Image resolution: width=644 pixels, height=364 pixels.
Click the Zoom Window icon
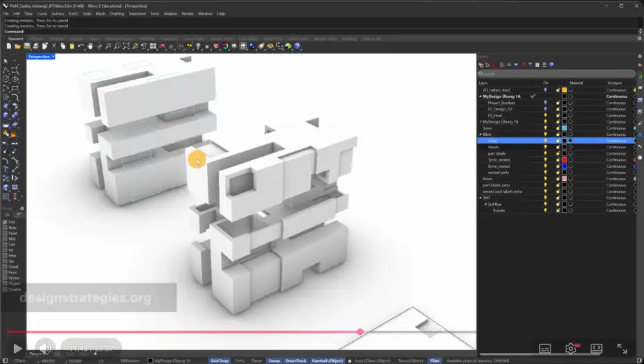tap(117, 46)
